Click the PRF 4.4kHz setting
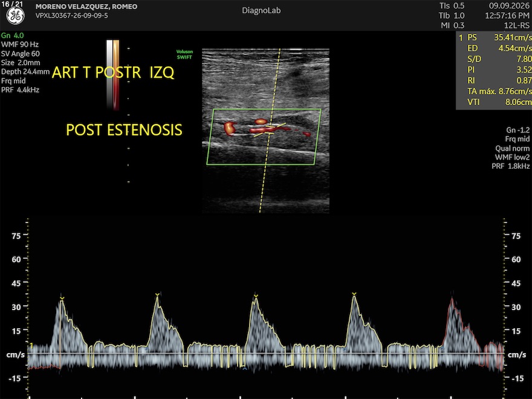Image resolution: width=532 pixels, height=399 pixels. (x=21, y=90)
